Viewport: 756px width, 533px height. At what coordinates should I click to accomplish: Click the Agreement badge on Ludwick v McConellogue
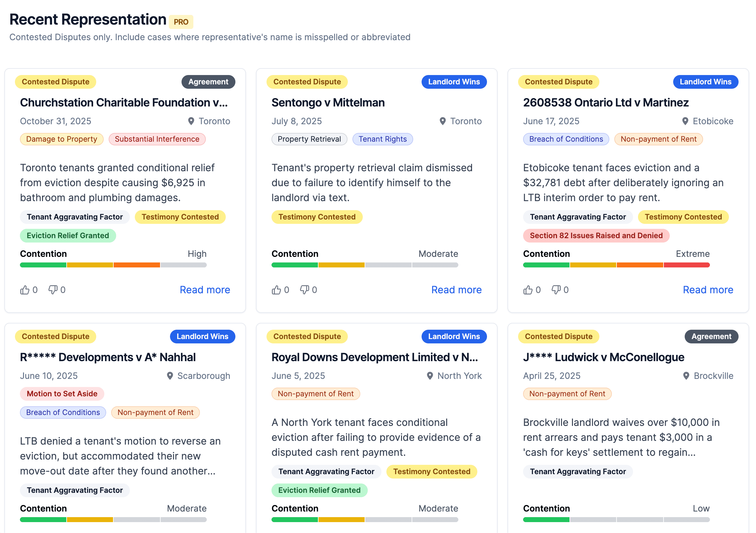click(711, 337)
